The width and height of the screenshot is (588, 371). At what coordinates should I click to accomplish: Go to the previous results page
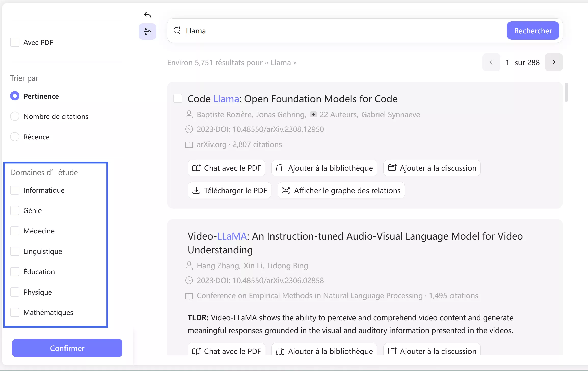(x=491, y=62)
